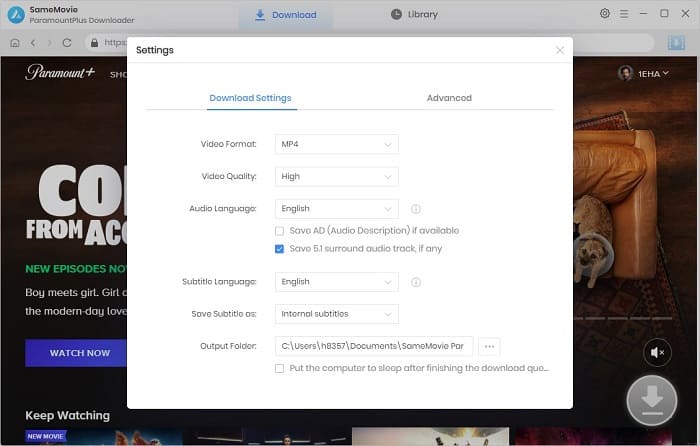The image size is (700, 446).
Task: Open the Video Quality High dropdown
Action: 337,176
